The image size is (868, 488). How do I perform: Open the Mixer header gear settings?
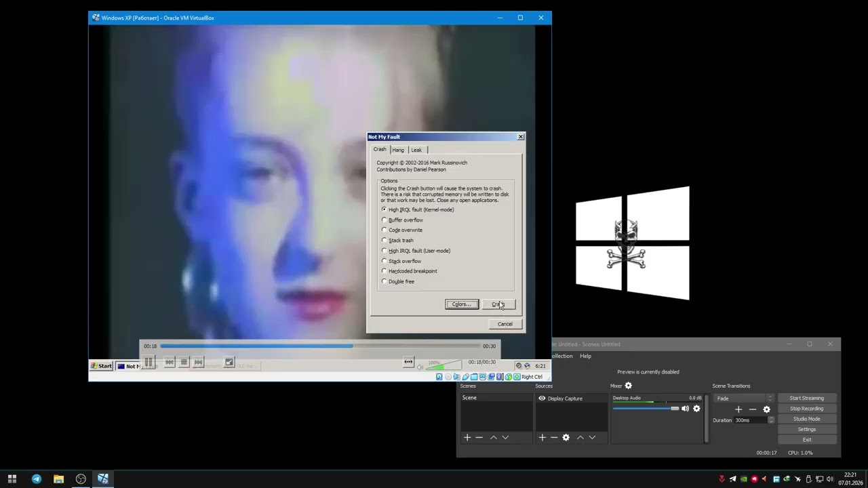628,386
